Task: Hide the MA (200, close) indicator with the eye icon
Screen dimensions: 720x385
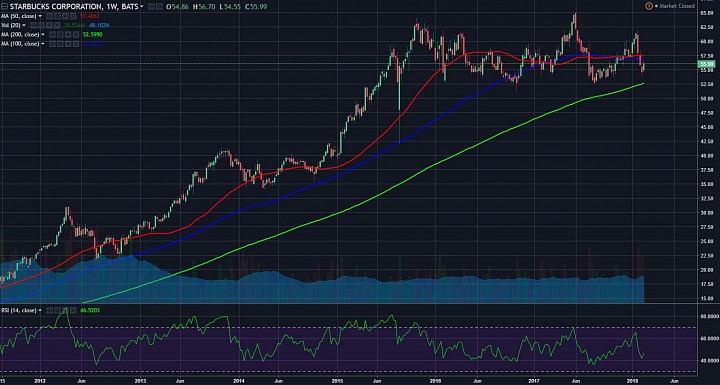Action: click(x=52, y=34)
